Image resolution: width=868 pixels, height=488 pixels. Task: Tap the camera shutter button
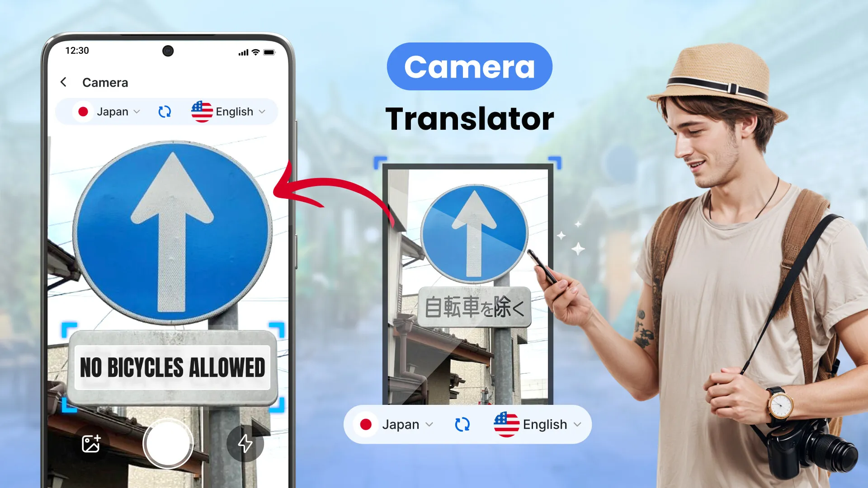click(168, 442)
